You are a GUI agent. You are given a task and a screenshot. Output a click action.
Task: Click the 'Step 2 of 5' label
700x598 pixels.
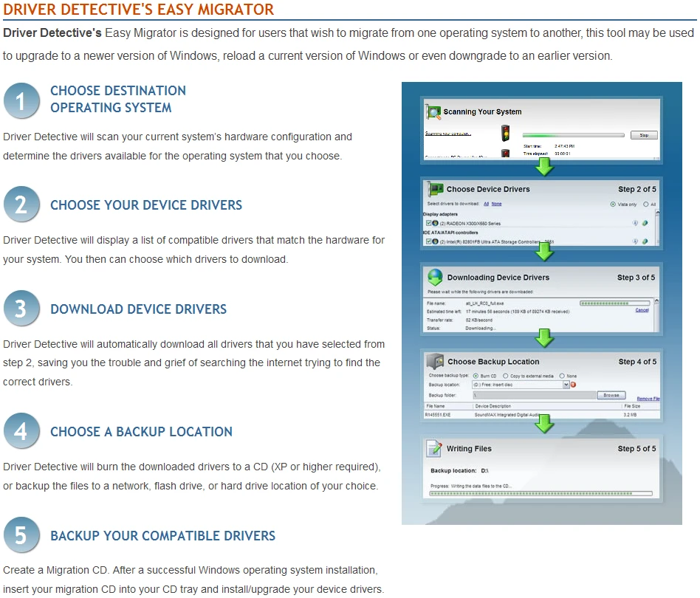tap(636, 189)
